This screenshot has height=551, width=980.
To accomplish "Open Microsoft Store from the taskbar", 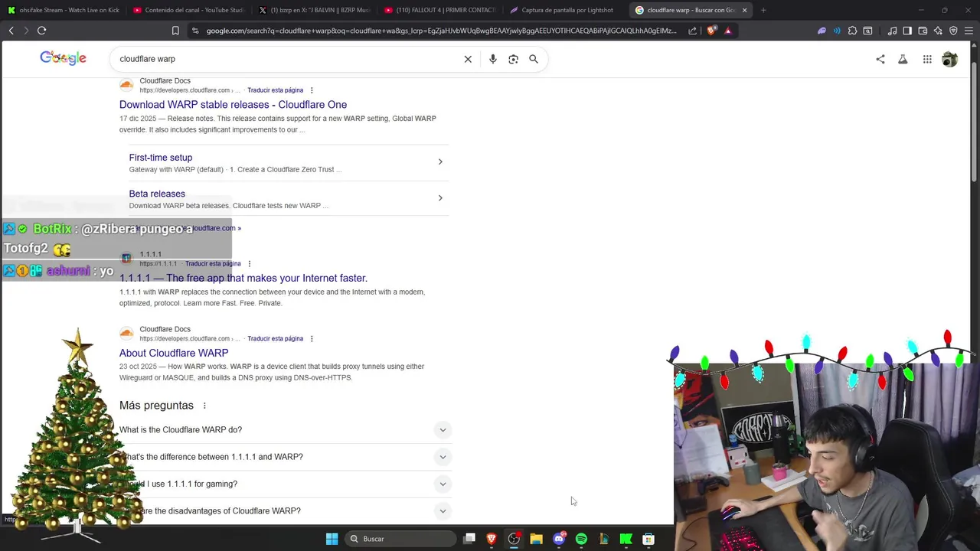I will click(648, 539).
